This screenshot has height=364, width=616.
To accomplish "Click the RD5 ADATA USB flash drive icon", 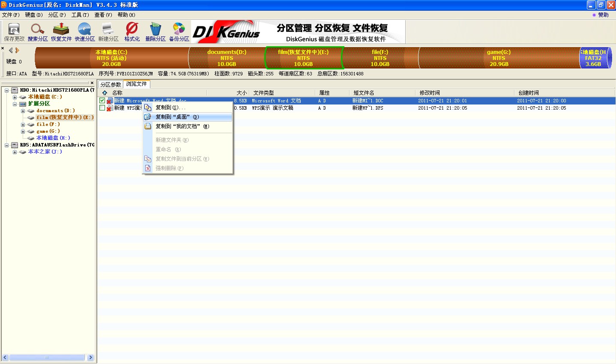I will pyautogui.click(x=15, y=145).
